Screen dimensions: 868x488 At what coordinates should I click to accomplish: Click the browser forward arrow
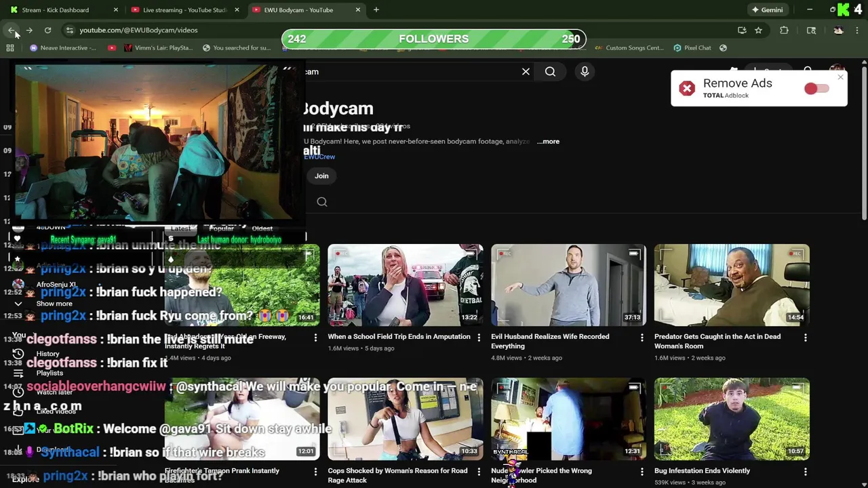point(29,30)
